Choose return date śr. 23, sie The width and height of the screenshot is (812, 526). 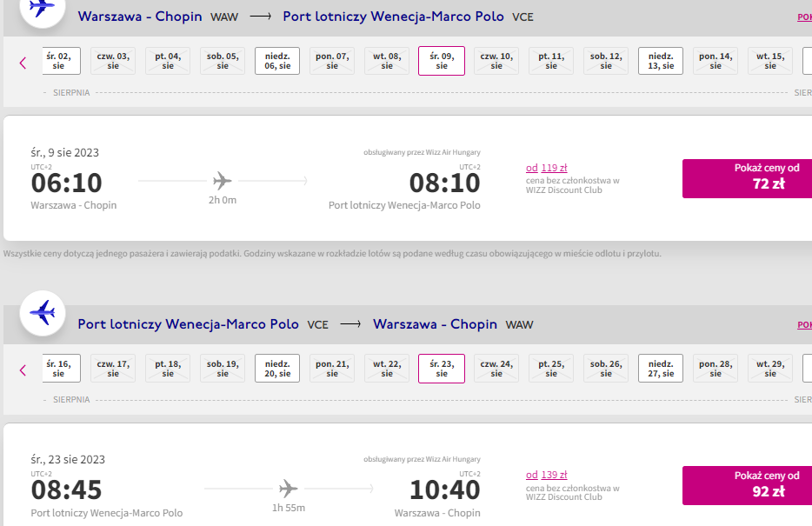(442, 368)
